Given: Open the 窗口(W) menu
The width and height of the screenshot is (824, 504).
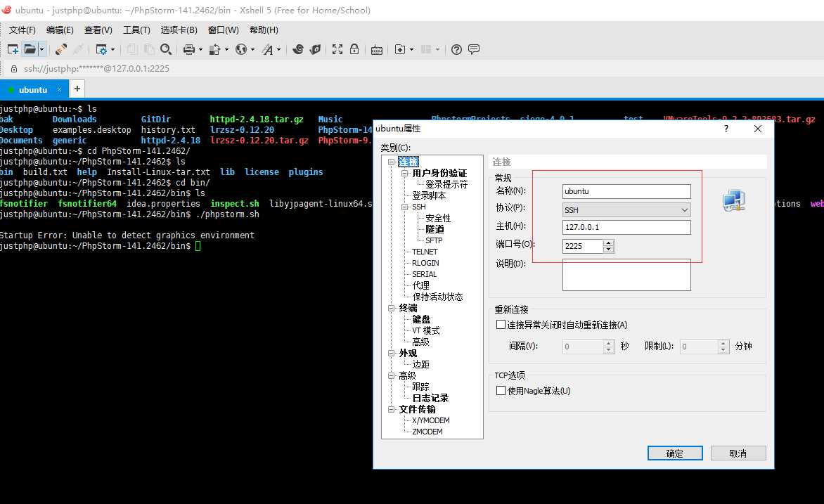Looking at the screenshot, I should (x=224, y=30).
